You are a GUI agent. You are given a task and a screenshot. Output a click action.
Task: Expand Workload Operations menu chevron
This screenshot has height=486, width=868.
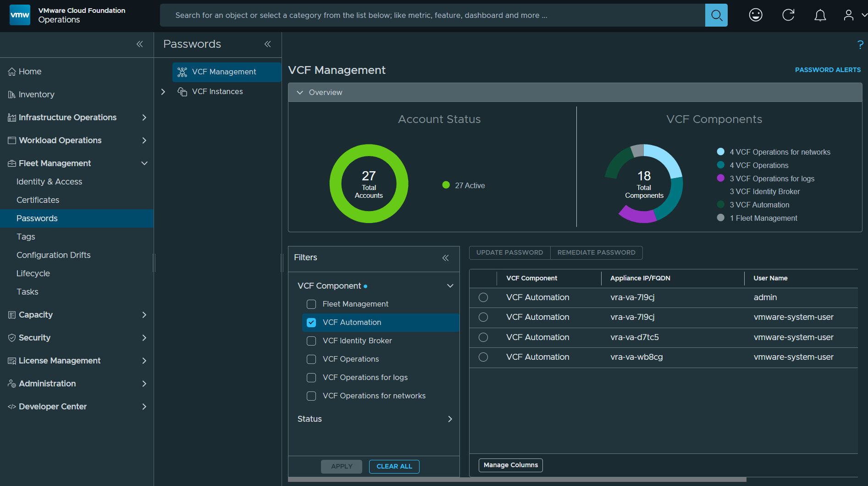pyautogui.click(x=144, y=140)
